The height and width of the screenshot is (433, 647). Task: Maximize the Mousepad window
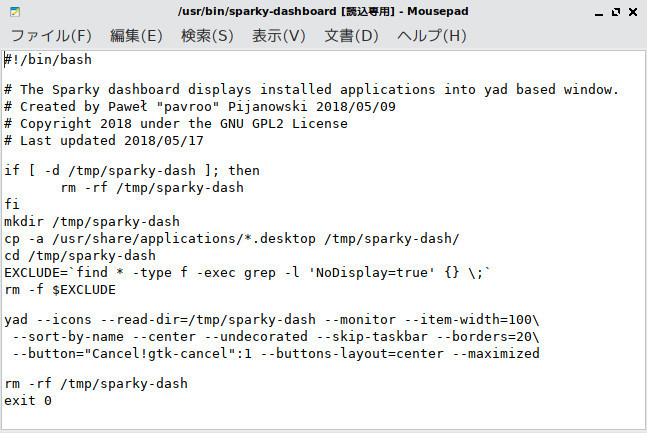616,12
